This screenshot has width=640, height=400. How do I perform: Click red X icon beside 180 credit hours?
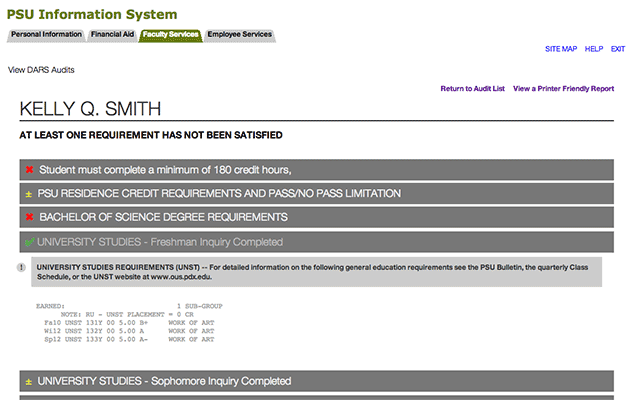tap(29, 169)
